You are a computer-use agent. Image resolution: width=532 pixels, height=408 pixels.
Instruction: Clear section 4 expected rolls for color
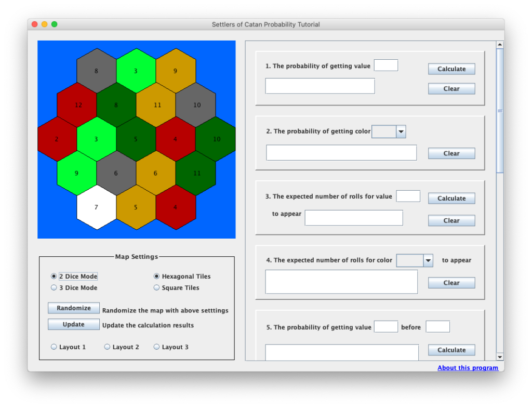[x=451, y=283]
